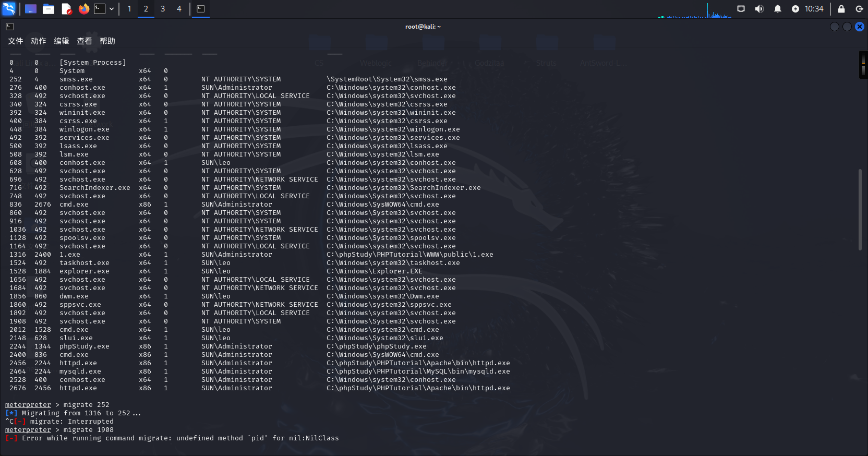This screenshot has width=868, height=456.
Task: Expand the terminal launcher dropdown arrow
Action: pyautogui.click(x=112, y=9)
